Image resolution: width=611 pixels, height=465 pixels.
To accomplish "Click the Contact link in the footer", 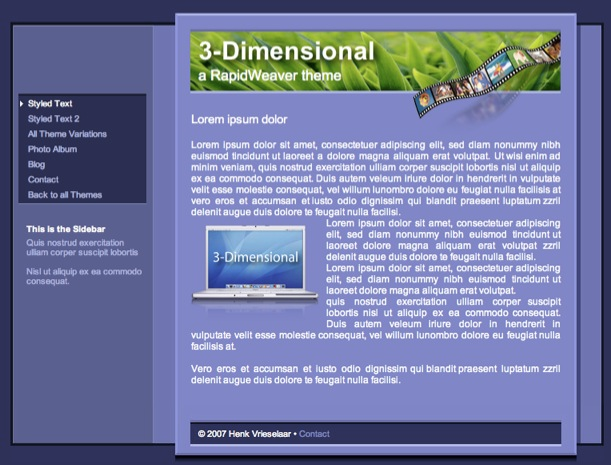I will (x=313, y=434).
